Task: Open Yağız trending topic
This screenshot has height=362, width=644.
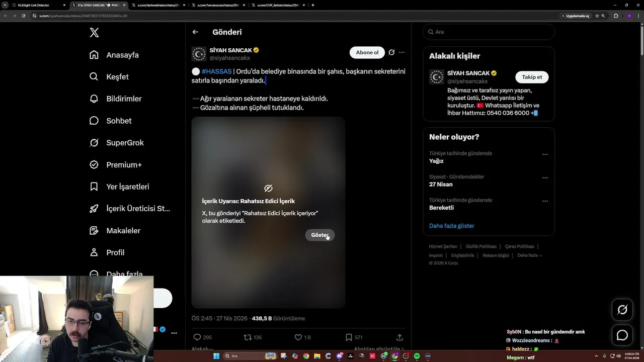Action: point(436,161)
